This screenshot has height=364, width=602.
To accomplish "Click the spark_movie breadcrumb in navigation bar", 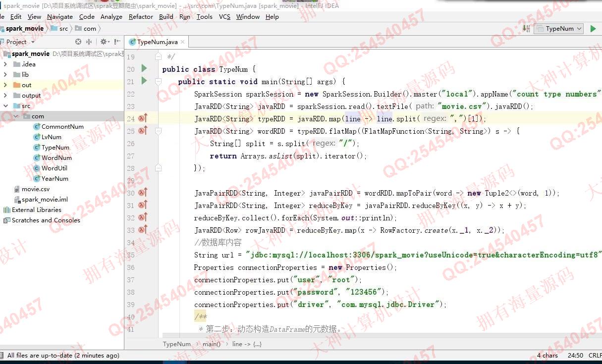I will click(22, 28).
